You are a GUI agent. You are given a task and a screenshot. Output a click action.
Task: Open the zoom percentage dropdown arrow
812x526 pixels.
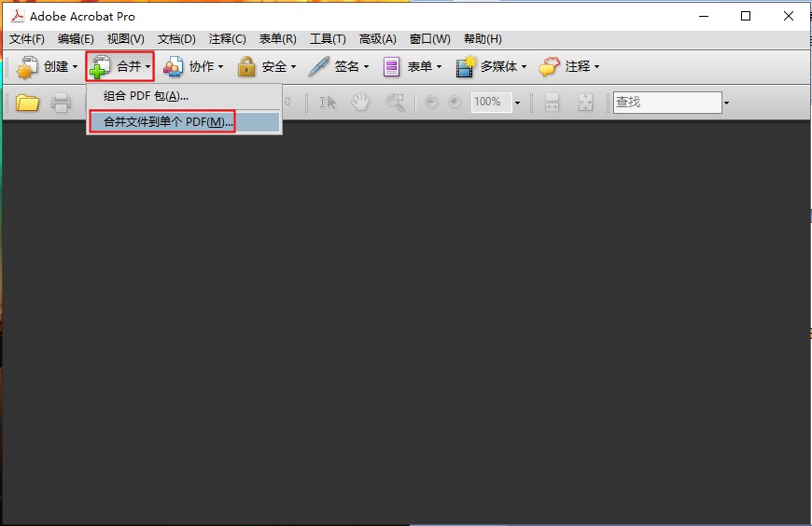518,103
